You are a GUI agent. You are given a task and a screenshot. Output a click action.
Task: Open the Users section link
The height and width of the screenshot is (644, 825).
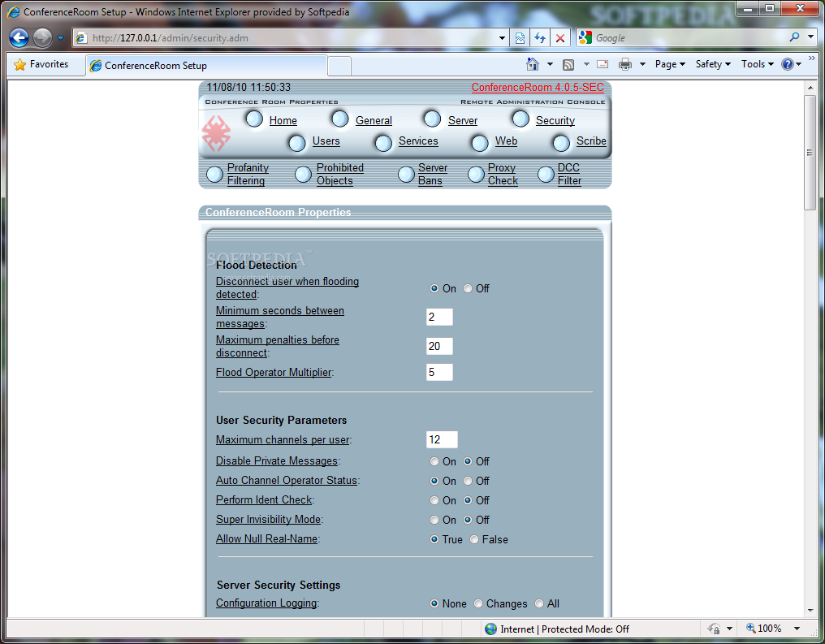(x=326, y=141)
